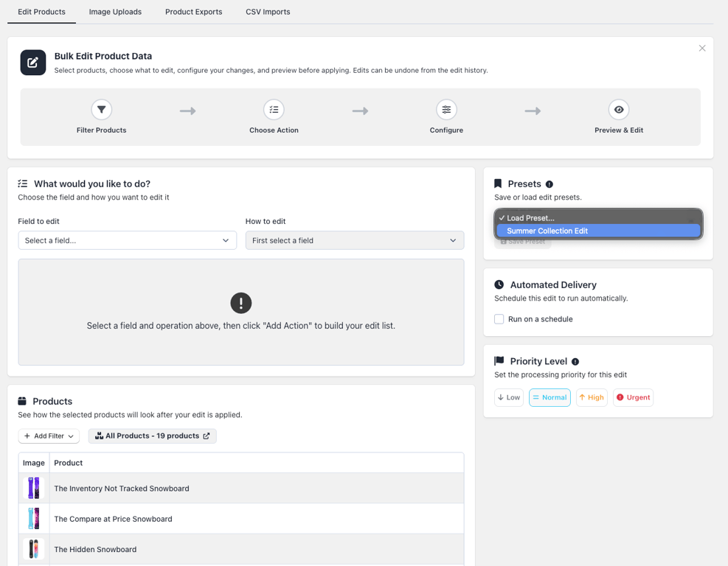Choose High priority level

(x=592, y=397)
